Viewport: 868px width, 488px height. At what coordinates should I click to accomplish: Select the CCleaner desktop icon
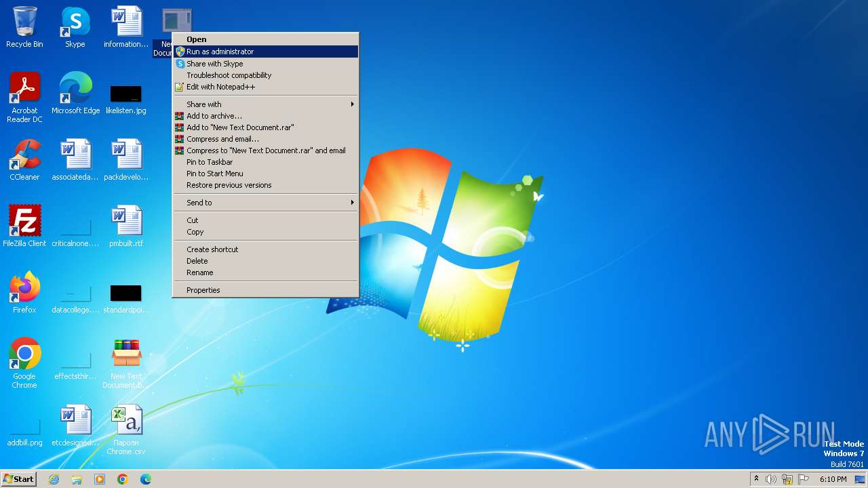pyautogui.click(x=24, y=160)
